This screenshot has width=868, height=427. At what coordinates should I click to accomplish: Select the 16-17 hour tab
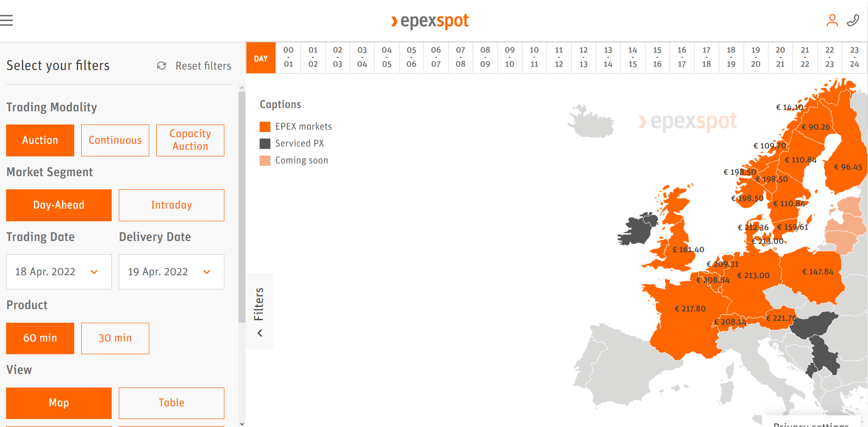point(682,57)
